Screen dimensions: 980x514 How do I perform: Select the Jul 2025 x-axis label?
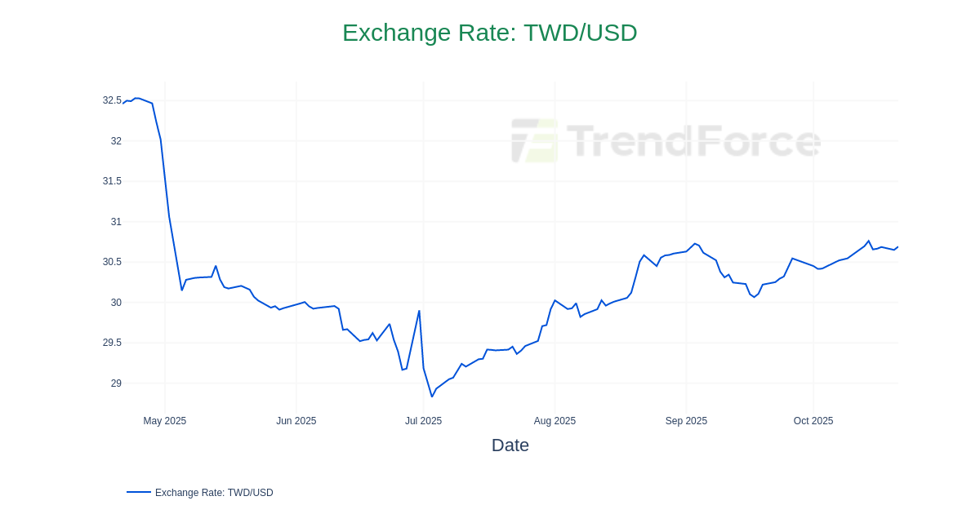coord(423,421)
